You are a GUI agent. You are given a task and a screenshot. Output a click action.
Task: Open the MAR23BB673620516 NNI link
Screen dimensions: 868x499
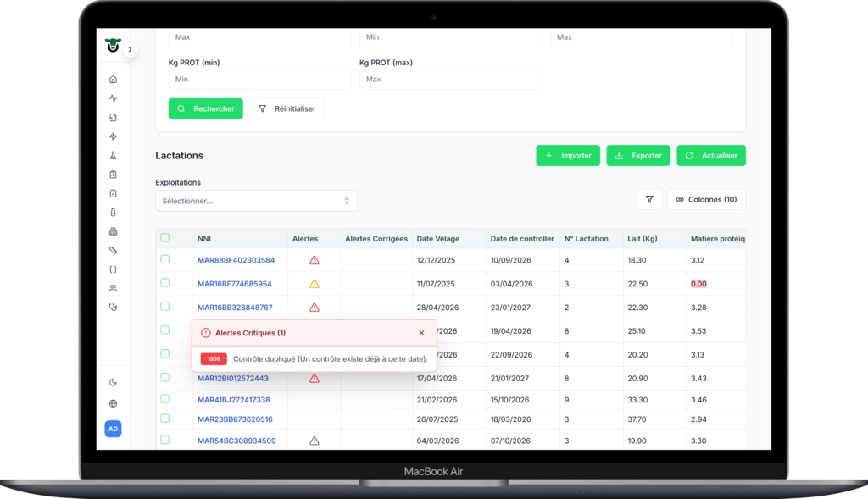pyautogui.click(x=235, y=419)
